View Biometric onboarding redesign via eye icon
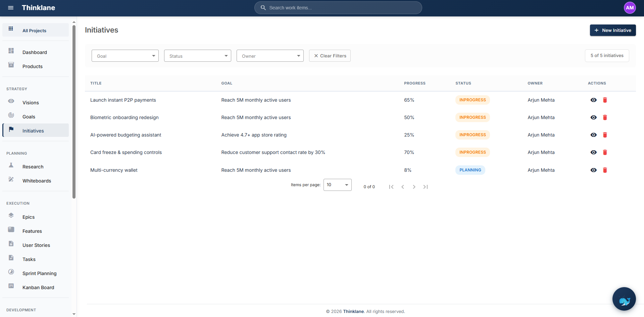The image size is (644, 317). tap(593, 117)
